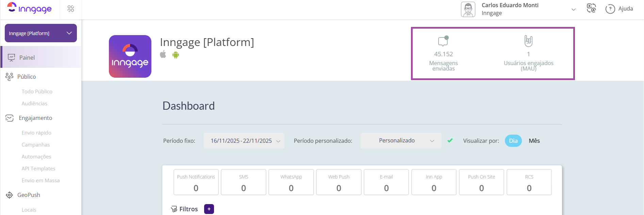The width and height of the screenshot is (644, 215).
Task: Expand the fixed period date dropdown
Action: (244, 141)
